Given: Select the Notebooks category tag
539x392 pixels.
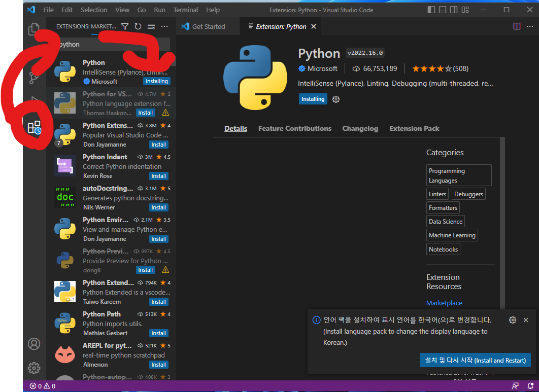Looking at the screenshot, I should [x=443, y=250].
